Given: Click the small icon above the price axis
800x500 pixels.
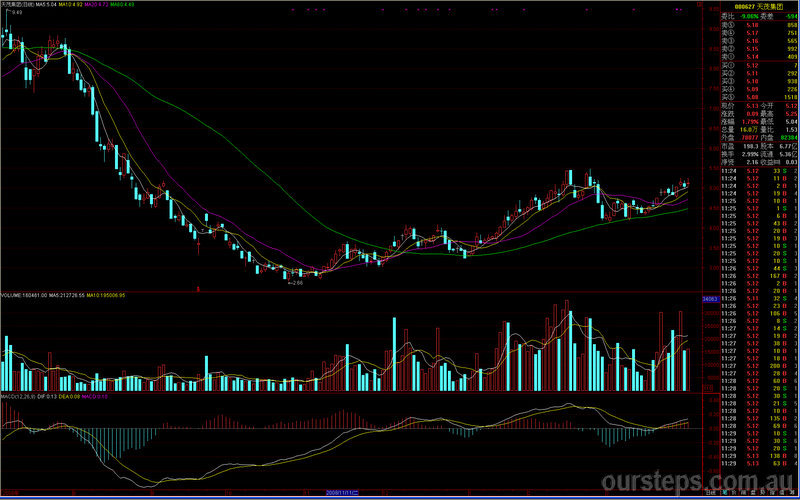Looking at the screenshot, I should (699, 4).
